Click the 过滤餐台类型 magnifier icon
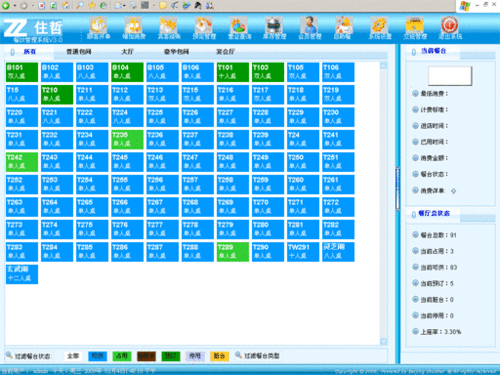The image size is (500, 375). (238, 355)
